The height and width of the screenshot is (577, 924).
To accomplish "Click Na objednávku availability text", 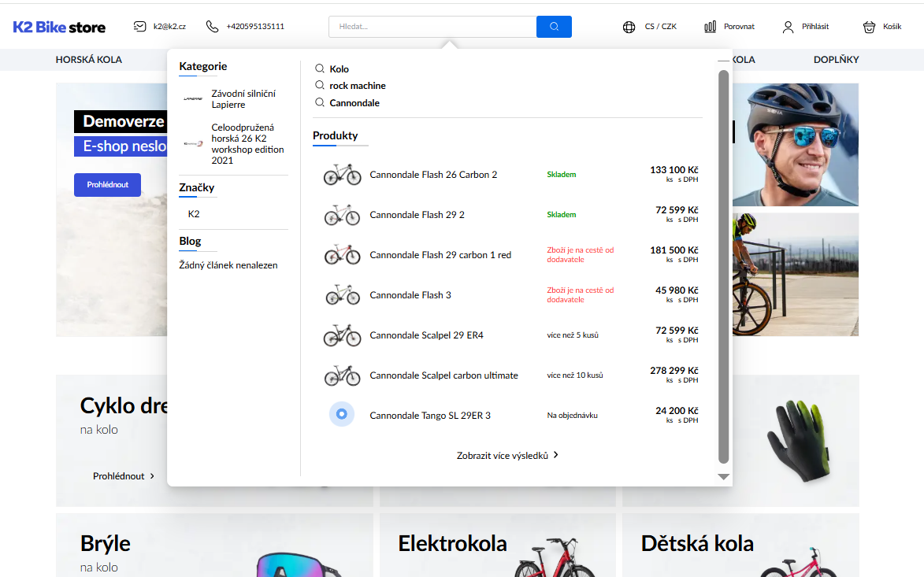I will click(x=572, y=415).
